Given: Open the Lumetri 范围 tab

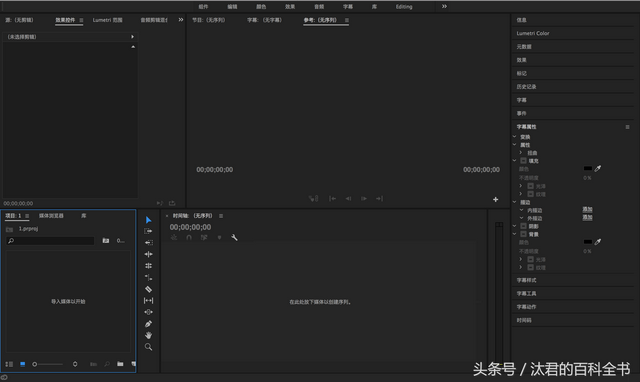Looking at the screenshot, I should coord(107,20).
